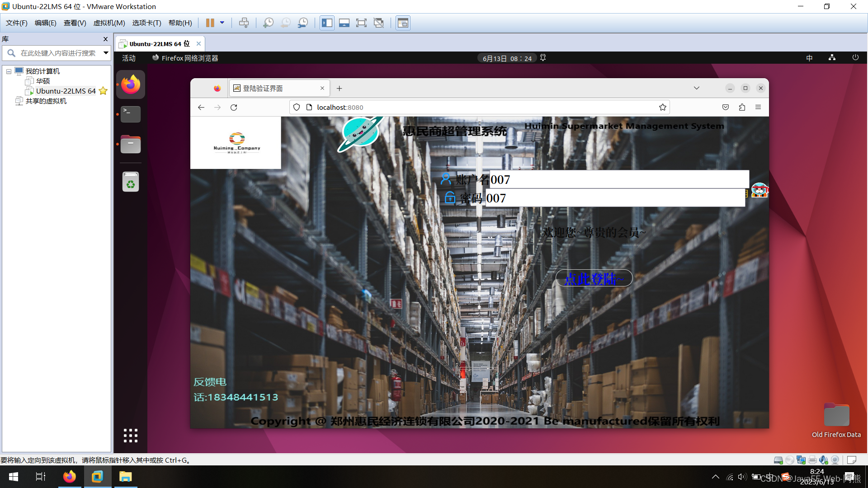Click the library search field
Viewport: 868px width, 488px height.
[57, 53]
